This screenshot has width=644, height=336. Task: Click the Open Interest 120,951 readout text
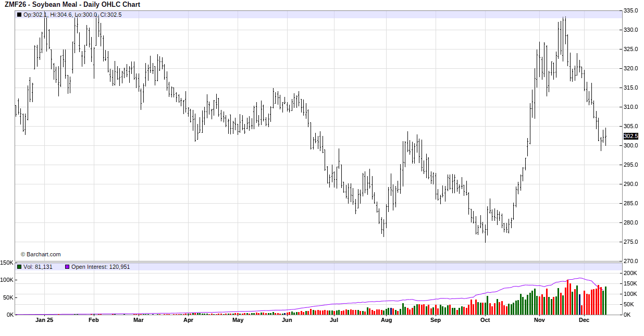tap(101, 267)
